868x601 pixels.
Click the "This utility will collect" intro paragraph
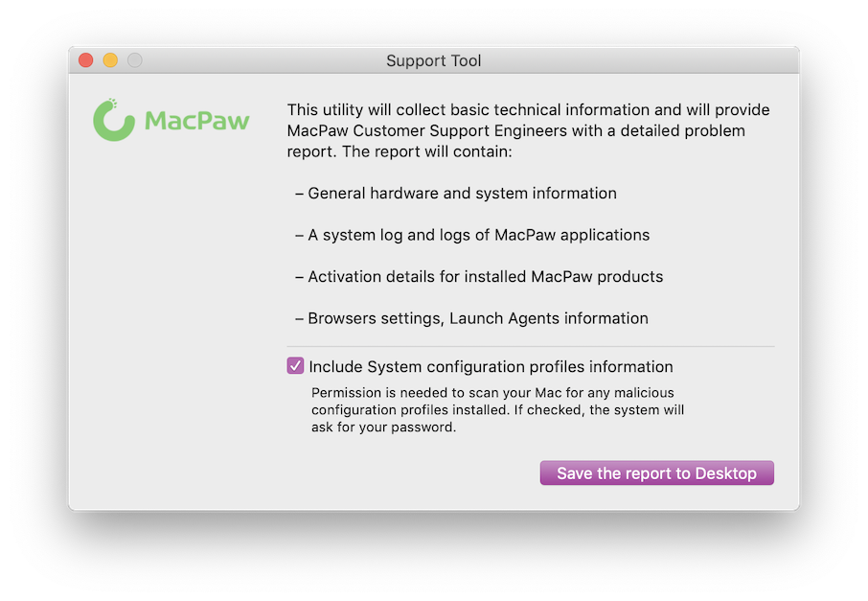click(x=528, y=130)
